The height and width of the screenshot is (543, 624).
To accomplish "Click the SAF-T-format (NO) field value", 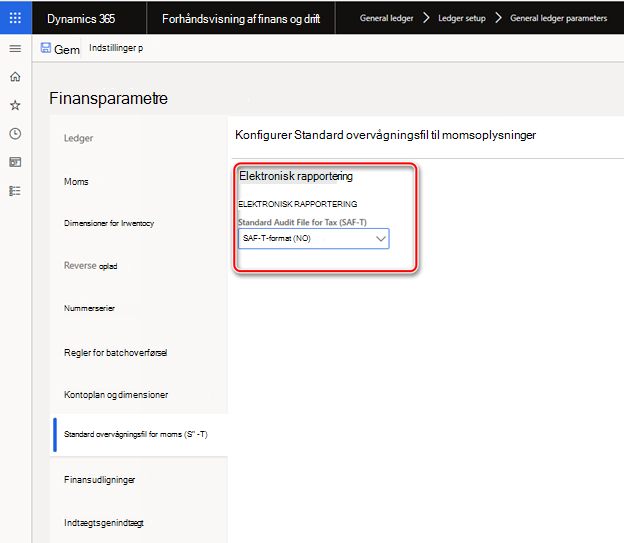I will point(277,238).
